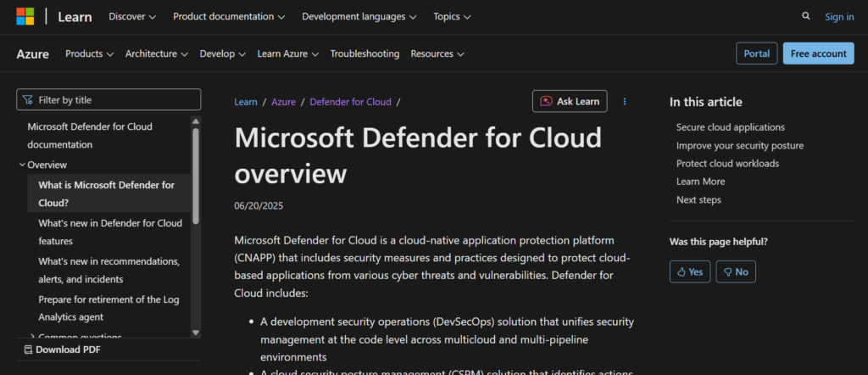The image size is (868, 375).
Task: Open the Discover dropdown menu
Action: click(x=132, y=17)
